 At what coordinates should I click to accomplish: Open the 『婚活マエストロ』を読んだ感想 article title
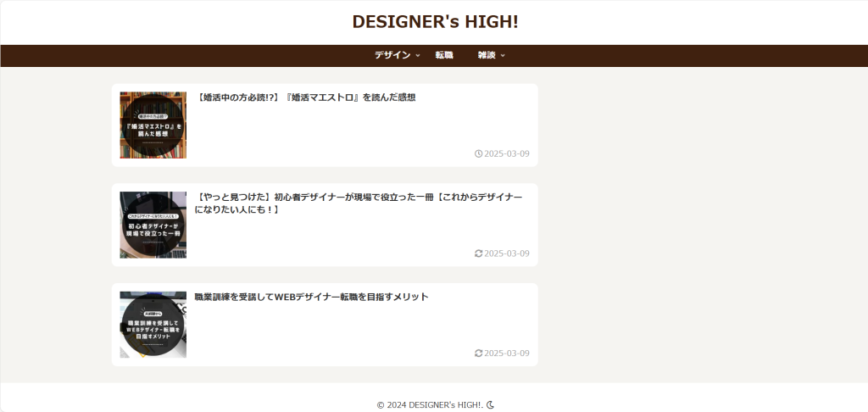pyautogui.click(x=306, y=97)
